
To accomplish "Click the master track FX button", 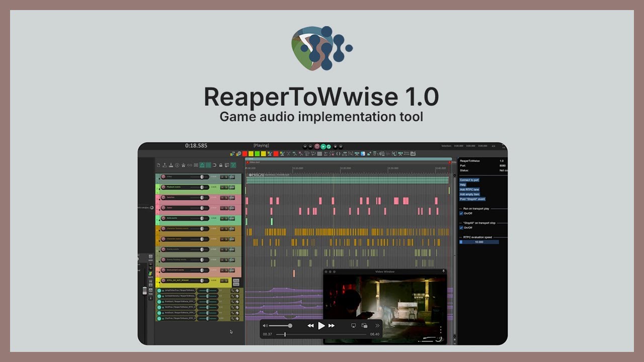I will tap(150, 282).
